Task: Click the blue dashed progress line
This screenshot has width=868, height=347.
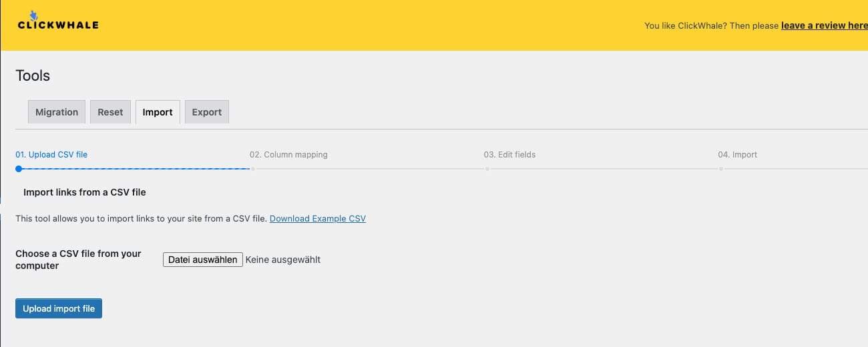Action: point(134,169)
